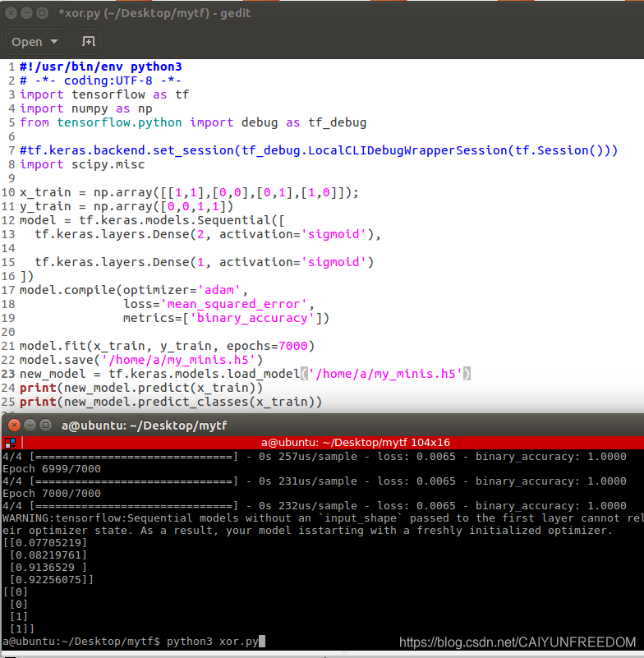Click on 'import numpy as np' line
This screenshot has height=658, width=644.
coord(86,108)
